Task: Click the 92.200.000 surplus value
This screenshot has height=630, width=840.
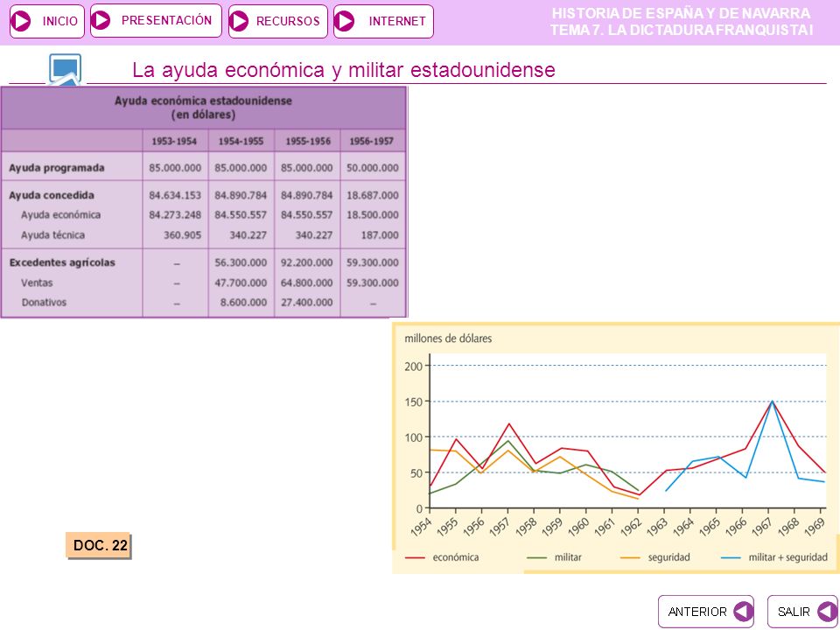Action: click(x=307, y=263)
